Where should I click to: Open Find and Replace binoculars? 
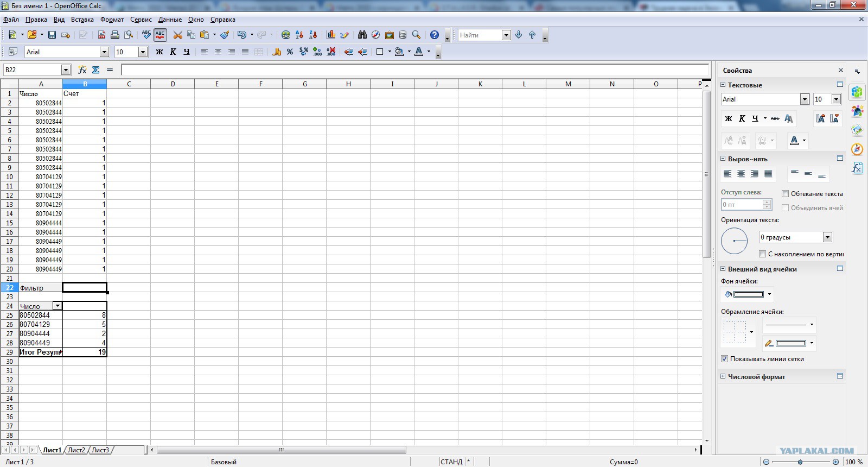[362, 35]
